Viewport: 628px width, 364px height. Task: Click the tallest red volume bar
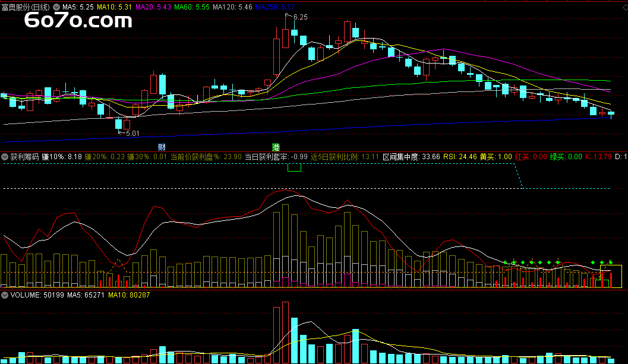pyautogui.click(x=285, y=333)
